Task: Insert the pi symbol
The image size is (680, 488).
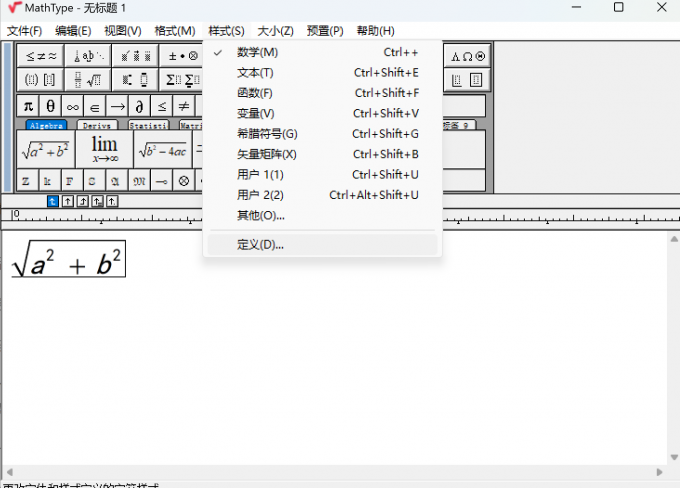Action: [x=28, y=106]
